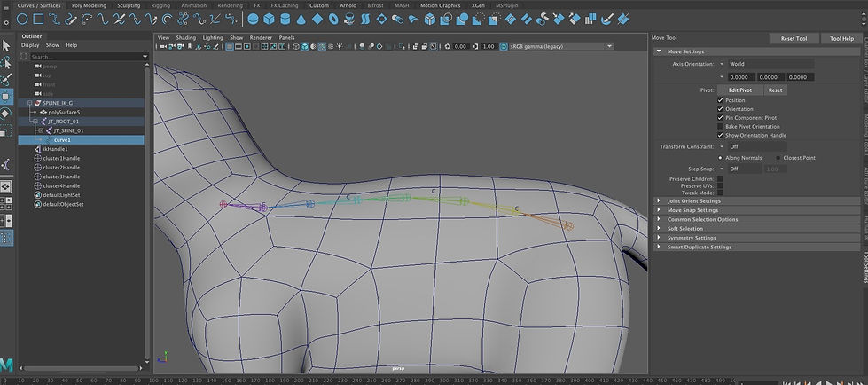
Task: Create a NURBS Cone from the shelf
Action: point(301,19)
